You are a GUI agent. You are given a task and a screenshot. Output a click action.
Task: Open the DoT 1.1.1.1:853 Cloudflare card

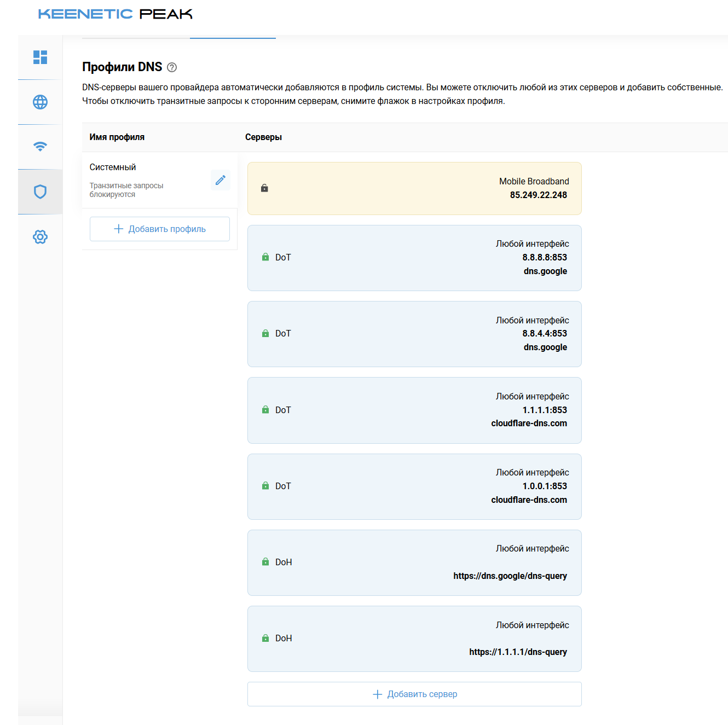pyautogui.click(x=414, y=410)
